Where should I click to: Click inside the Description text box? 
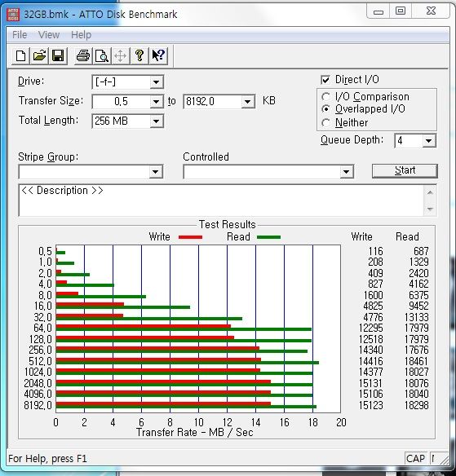pyautogui.click(x=221, y=201)
